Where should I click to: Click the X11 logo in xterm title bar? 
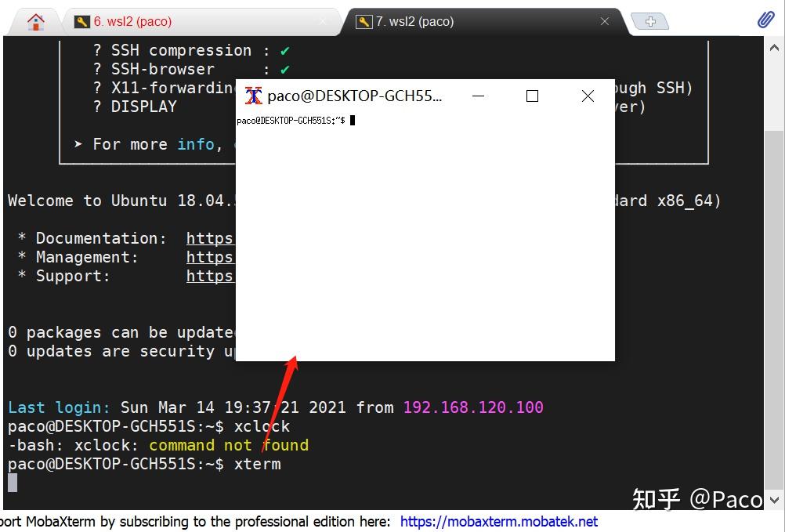[252, 96]
